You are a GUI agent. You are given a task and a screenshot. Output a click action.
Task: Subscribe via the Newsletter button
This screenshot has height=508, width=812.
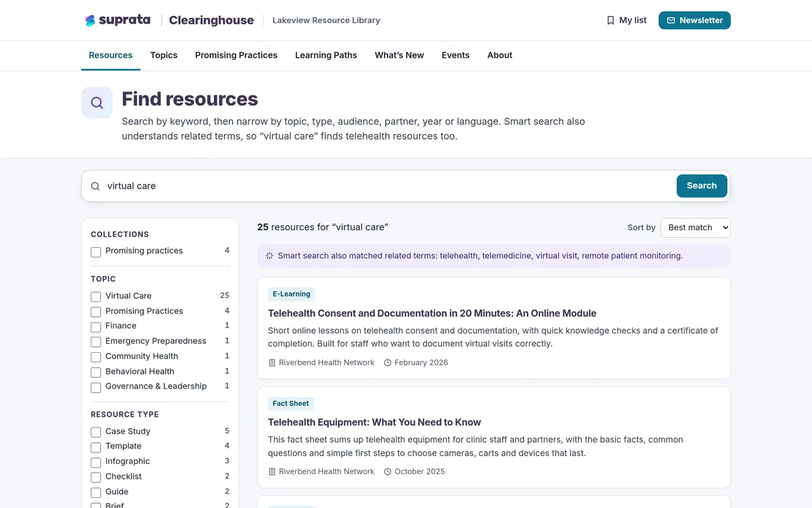tap(694, 20)
